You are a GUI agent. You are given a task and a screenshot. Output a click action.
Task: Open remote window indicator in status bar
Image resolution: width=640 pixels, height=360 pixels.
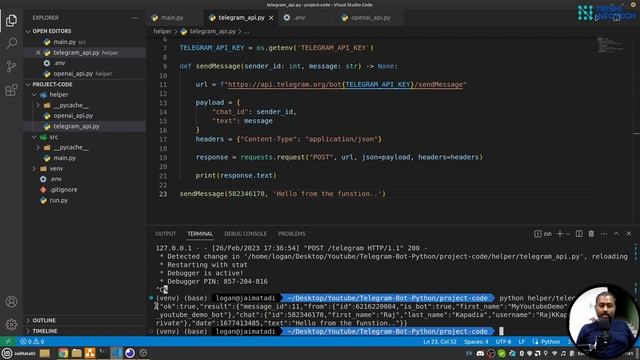pos(8,341)
